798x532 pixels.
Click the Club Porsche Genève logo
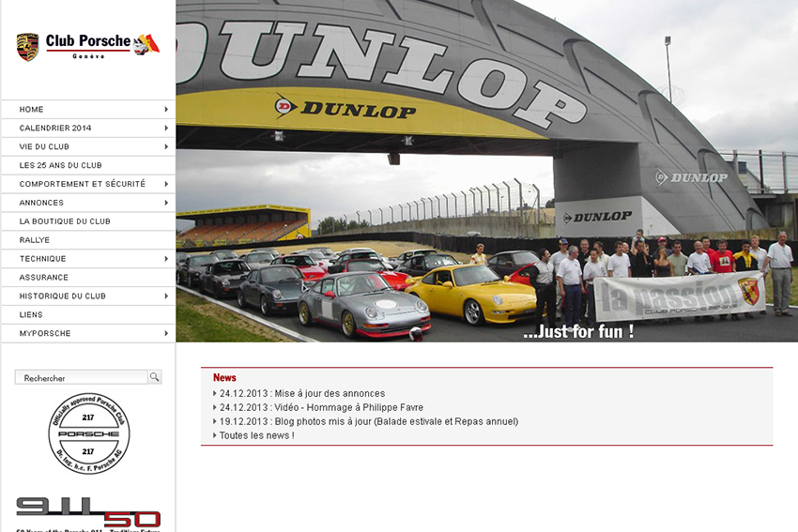pos(87,45)
